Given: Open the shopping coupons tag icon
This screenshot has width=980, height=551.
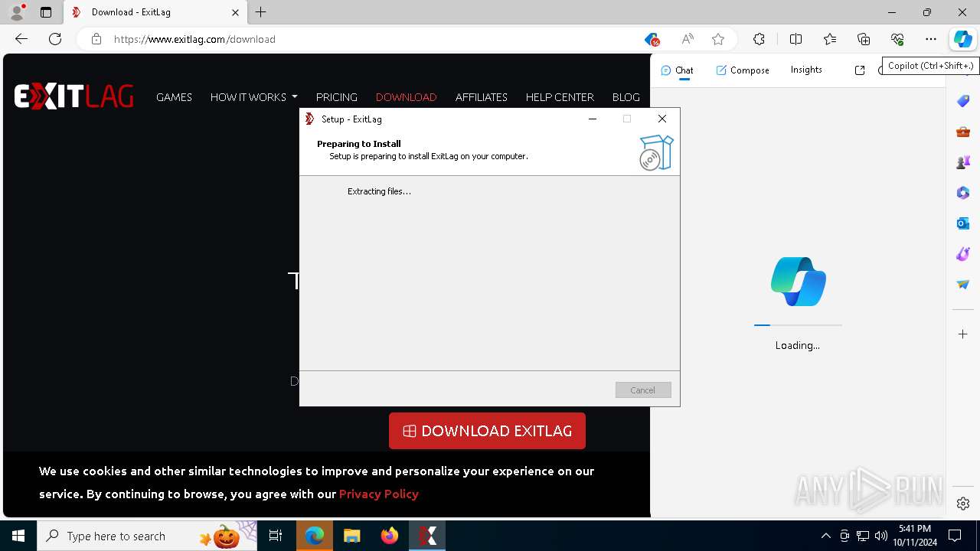Looking at the screenshot, I should (x=652, y=39).
